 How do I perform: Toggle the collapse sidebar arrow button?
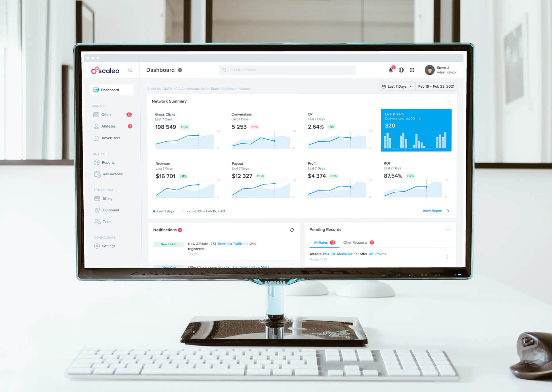click(x=130, y=70)
